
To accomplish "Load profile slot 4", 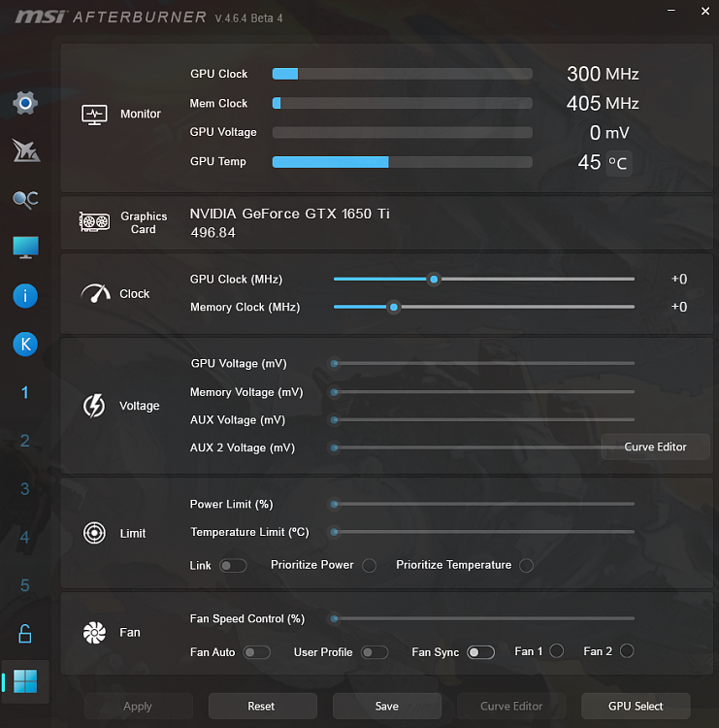I will coord(25,537).
